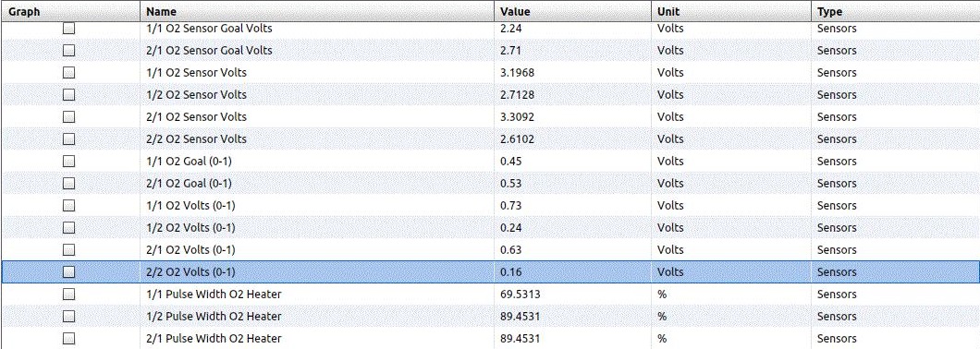The image size is (980, 349).
Task: Select the 2/1 O2 Sensor Goal Volts name
Action: [209, 51]
